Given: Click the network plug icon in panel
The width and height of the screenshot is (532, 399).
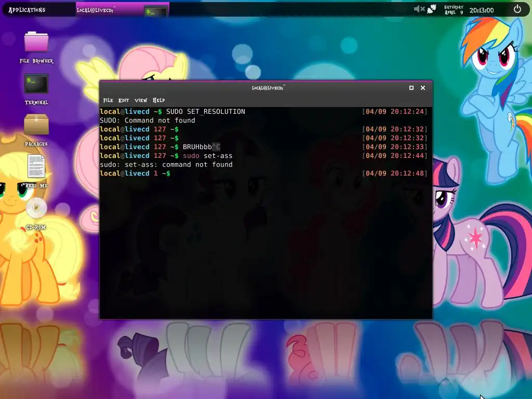Looking at the screenshot, I should pos(431,9).
